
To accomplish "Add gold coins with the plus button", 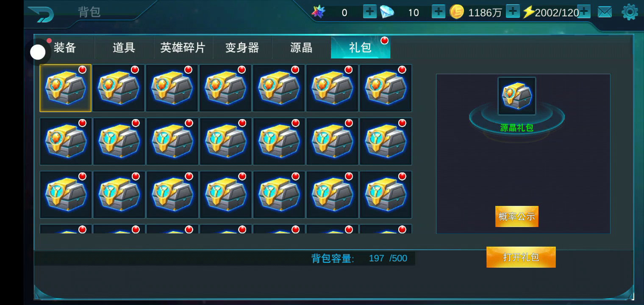I will [513, 11].
